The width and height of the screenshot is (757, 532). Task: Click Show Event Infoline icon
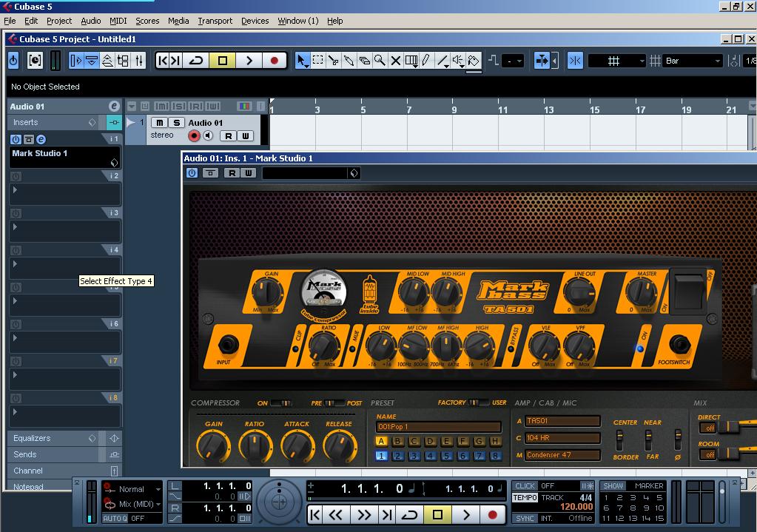(x=92, y=61)
